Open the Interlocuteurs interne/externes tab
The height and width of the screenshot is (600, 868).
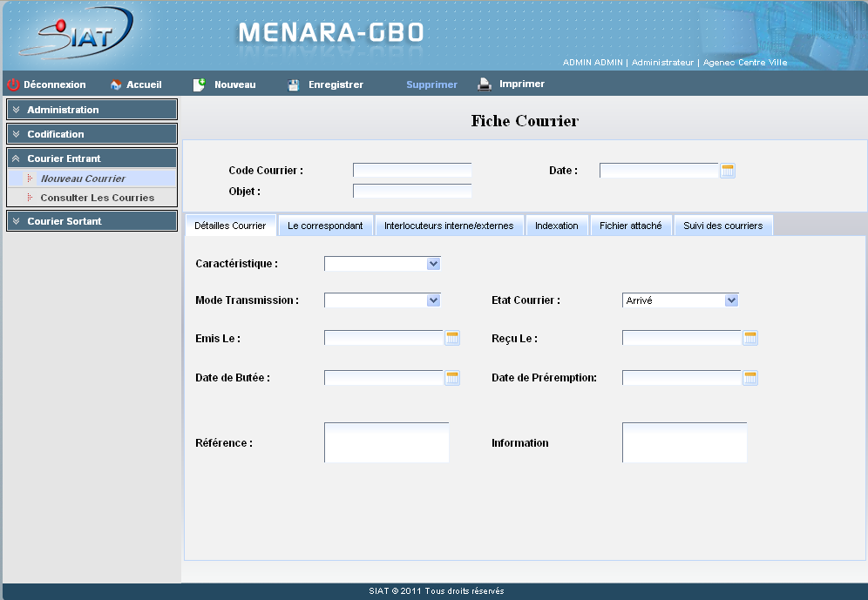click(449, 226)
